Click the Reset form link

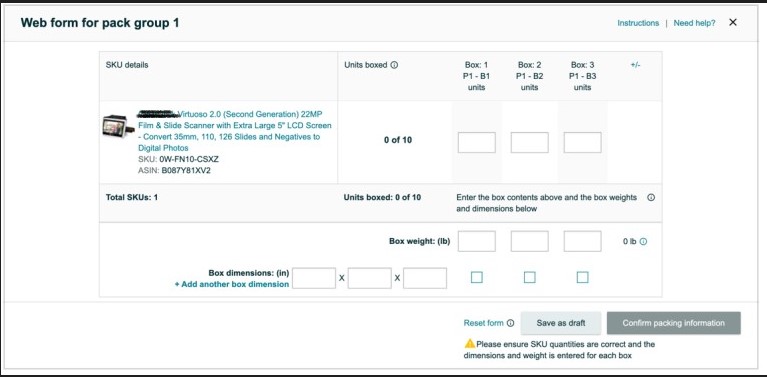tap(483, 323)
